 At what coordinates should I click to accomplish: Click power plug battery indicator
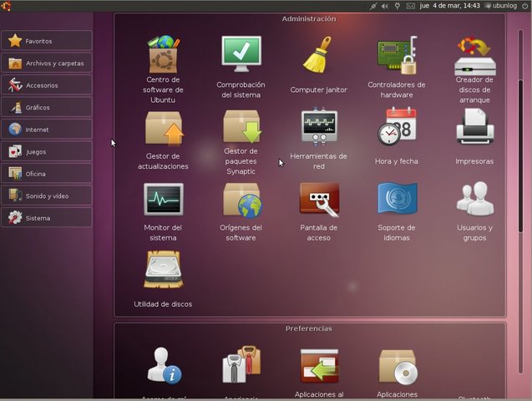coord(397,6)
